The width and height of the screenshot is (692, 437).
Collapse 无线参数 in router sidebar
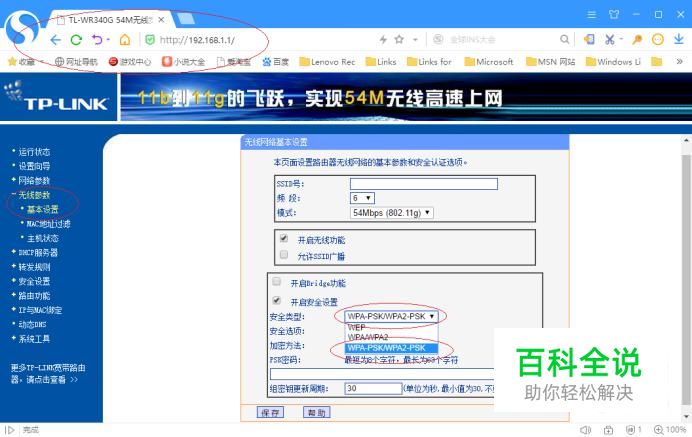pos(34,195)
